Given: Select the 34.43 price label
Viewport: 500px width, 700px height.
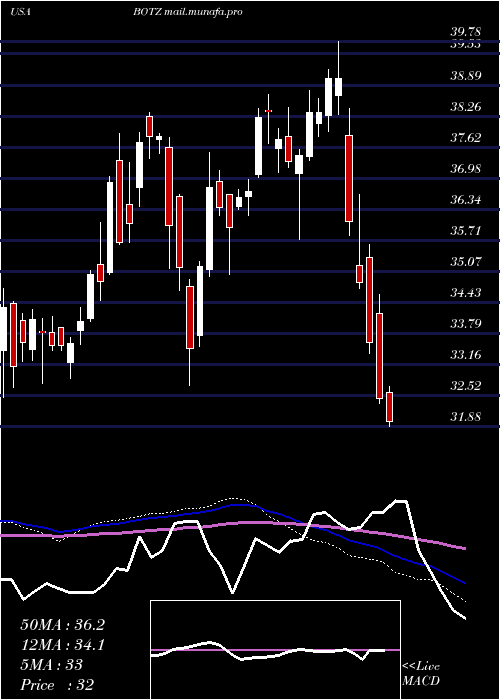Looking at the screenshot, I should pos(466,293).
